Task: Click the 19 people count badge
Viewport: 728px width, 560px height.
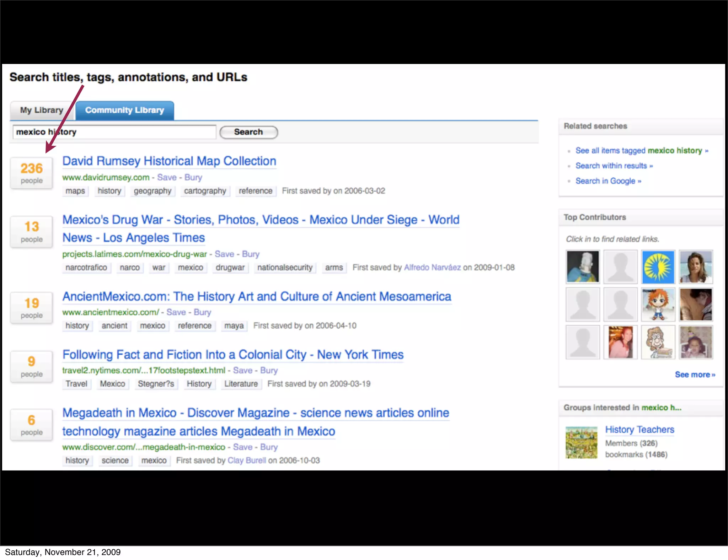Action: point(31,308)
